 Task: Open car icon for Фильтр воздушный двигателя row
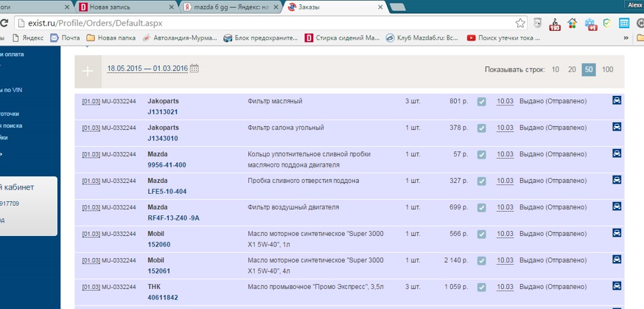pos(616,206)
